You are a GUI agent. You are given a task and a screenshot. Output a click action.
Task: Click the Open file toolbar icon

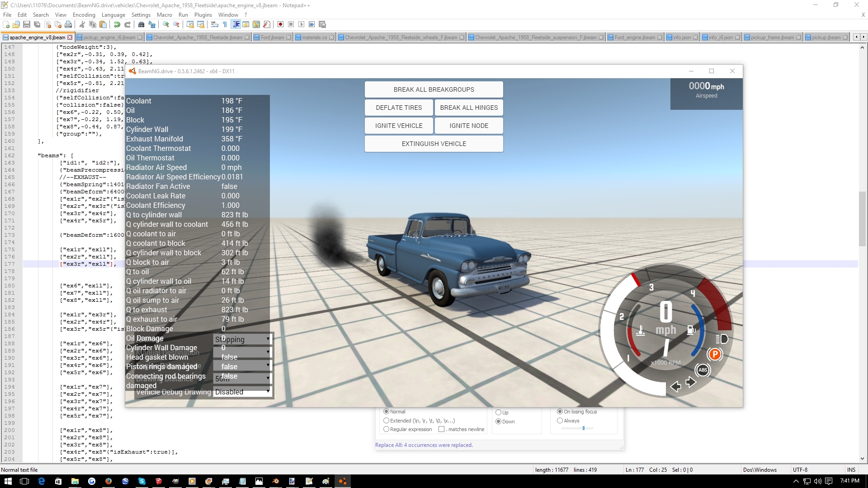point(16,24)
